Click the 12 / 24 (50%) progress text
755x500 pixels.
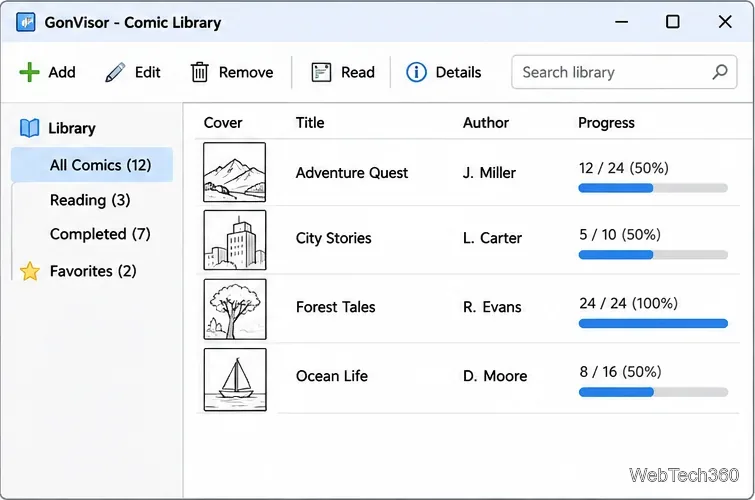(x=624, y=168)
